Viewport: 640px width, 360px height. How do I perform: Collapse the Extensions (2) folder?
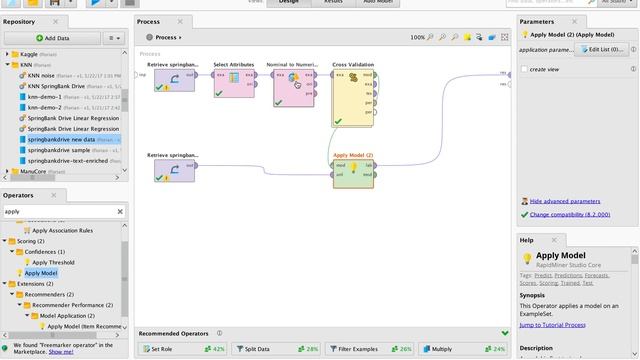(4, 283)
